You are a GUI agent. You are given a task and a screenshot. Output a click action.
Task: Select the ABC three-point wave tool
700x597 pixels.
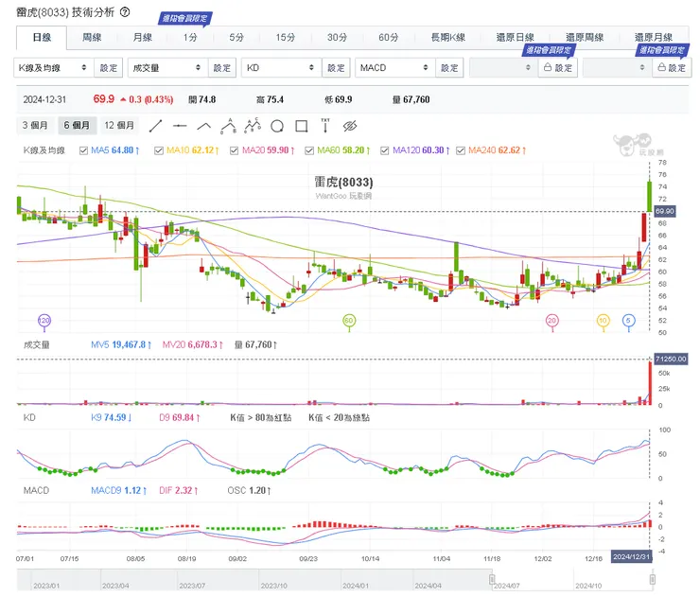click(229, 126)
